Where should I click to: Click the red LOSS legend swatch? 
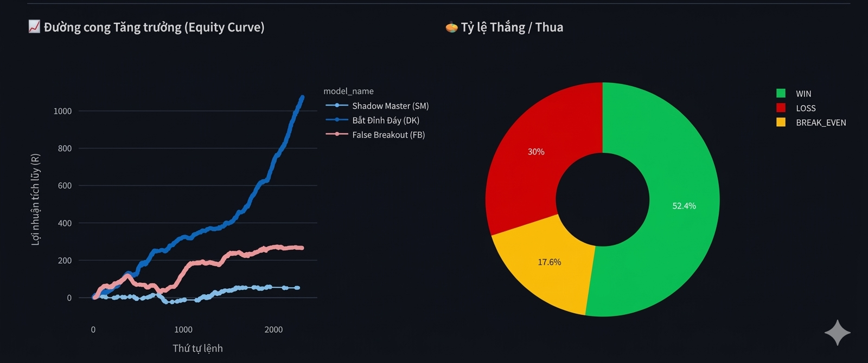(781, 108)
